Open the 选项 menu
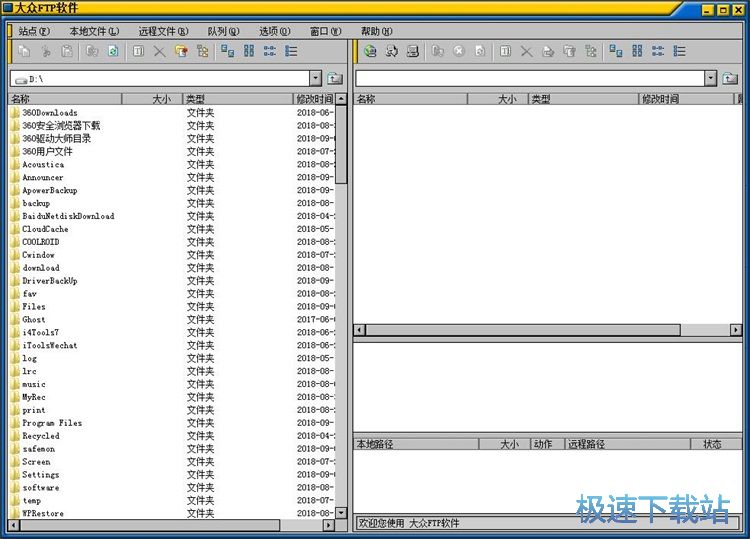This screenshot has height=539, width=750. tap(275, 31)
